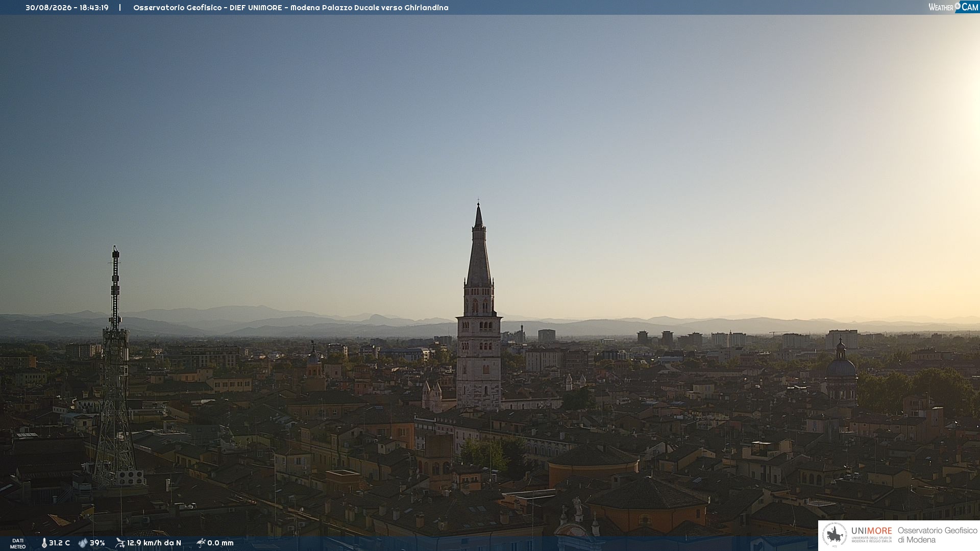This screenshot has height=551, width=980.
Task: Click the wind anemometer icon
Action: pos(120,543)
